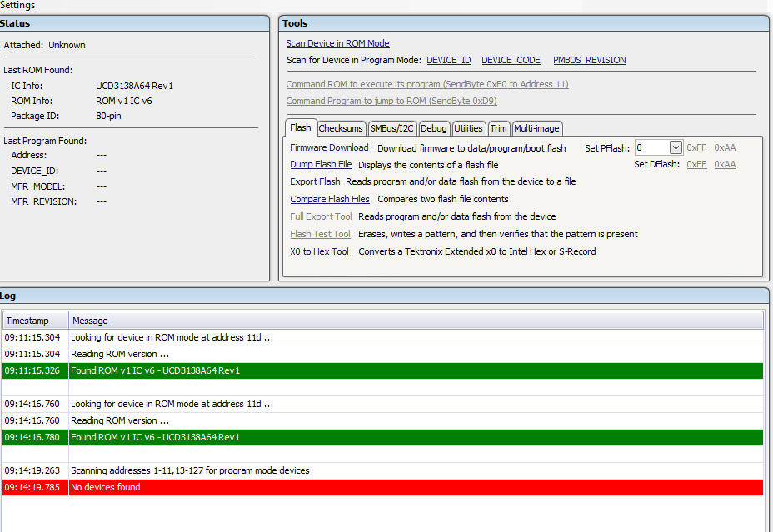Select the Trim tab
The width and height of the screenshot is (773, 532).
(x=498, y=128)
